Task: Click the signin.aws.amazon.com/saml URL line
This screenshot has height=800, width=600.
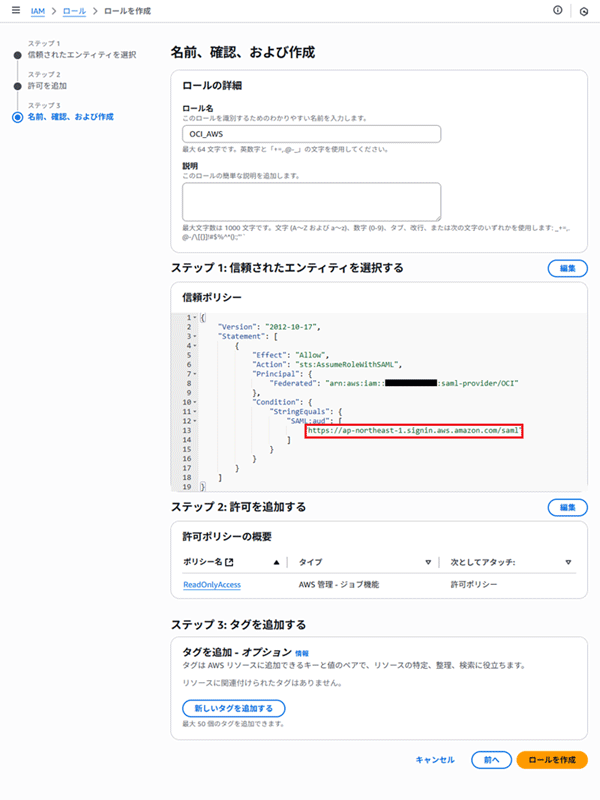Action: click(414, 431)
